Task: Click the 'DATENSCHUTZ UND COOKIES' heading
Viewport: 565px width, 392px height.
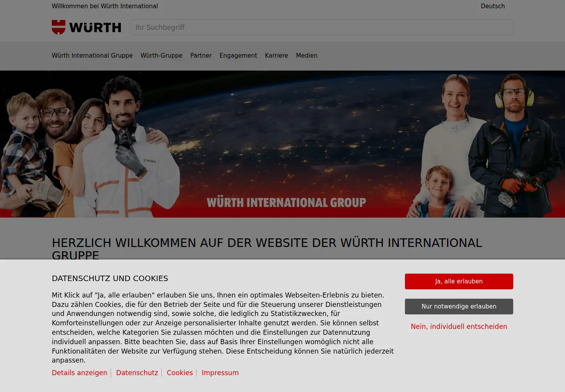Action: point(110,278)
